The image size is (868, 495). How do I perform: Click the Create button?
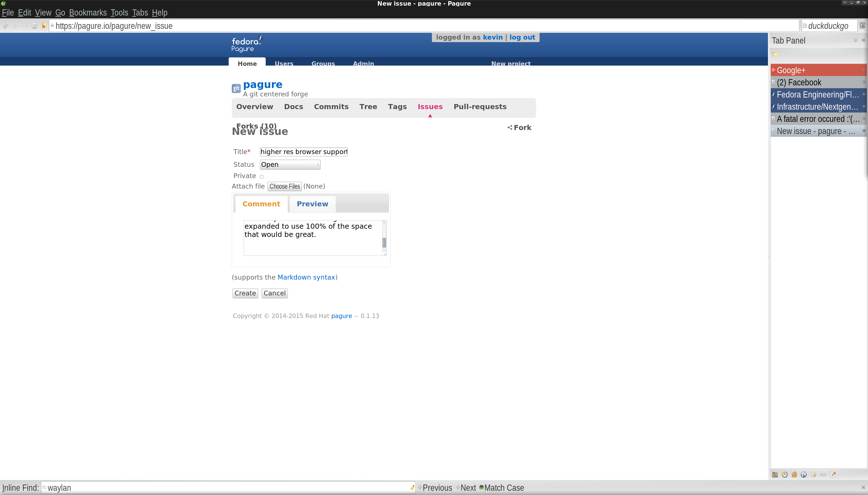click(x=245, y=293)
